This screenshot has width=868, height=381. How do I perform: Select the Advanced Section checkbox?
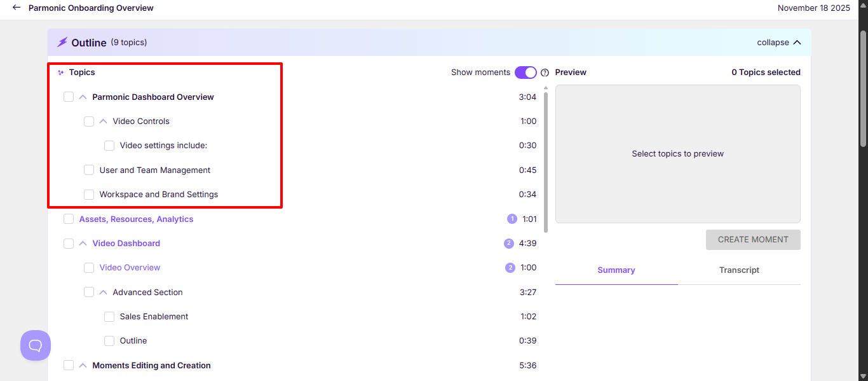(89, 292)
